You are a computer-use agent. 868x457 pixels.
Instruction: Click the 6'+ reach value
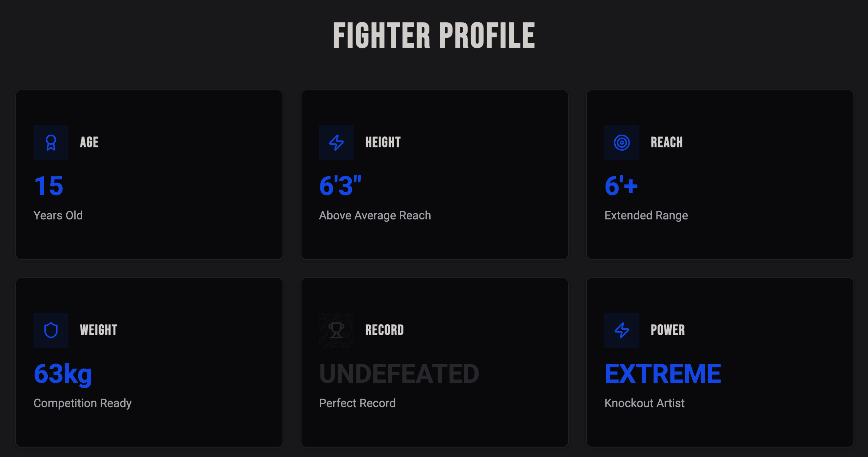(x=621, y=186)
